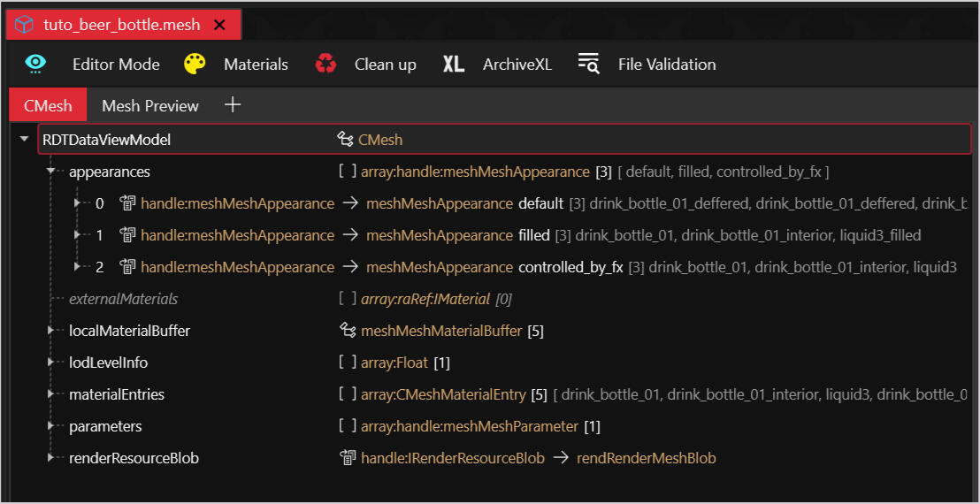
Task: Click the Editor Mode eye icon
Action: 35,64
